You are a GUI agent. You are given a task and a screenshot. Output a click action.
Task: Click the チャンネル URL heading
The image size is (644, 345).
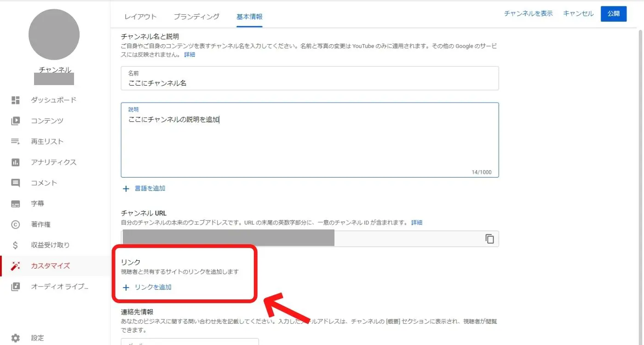coord(144,213)
